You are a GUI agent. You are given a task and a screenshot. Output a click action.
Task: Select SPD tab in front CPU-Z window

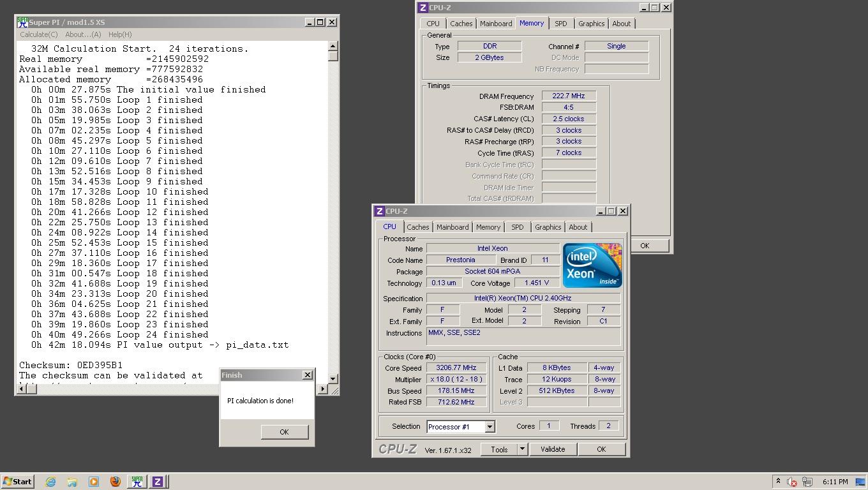coord(517,227)
